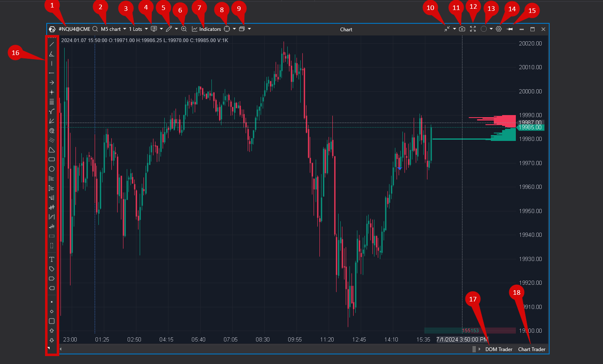Viewport: 603px width, 364px height.
Task: Click the symbol search magnifier
Action: point(95,29)
